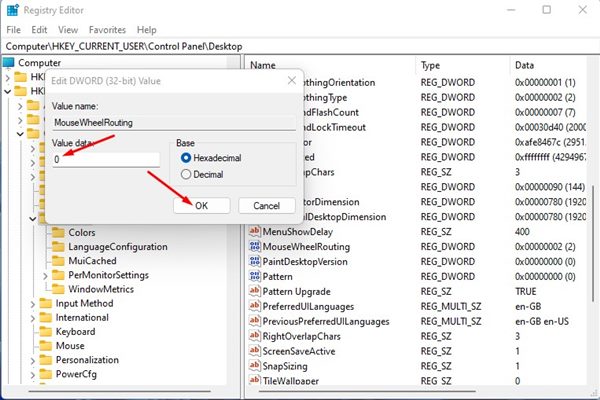The height and width of the screenshot is (400, 600).
Task: Click the Name column header
Action: pyautogui.click(x=331, y=65)
